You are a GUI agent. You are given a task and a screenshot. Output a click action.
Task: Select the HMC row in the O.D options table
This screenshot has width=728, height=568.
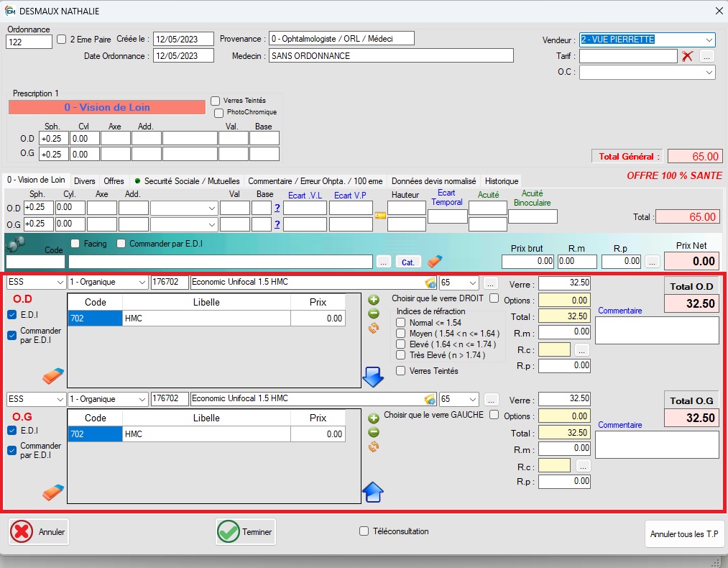206,318
